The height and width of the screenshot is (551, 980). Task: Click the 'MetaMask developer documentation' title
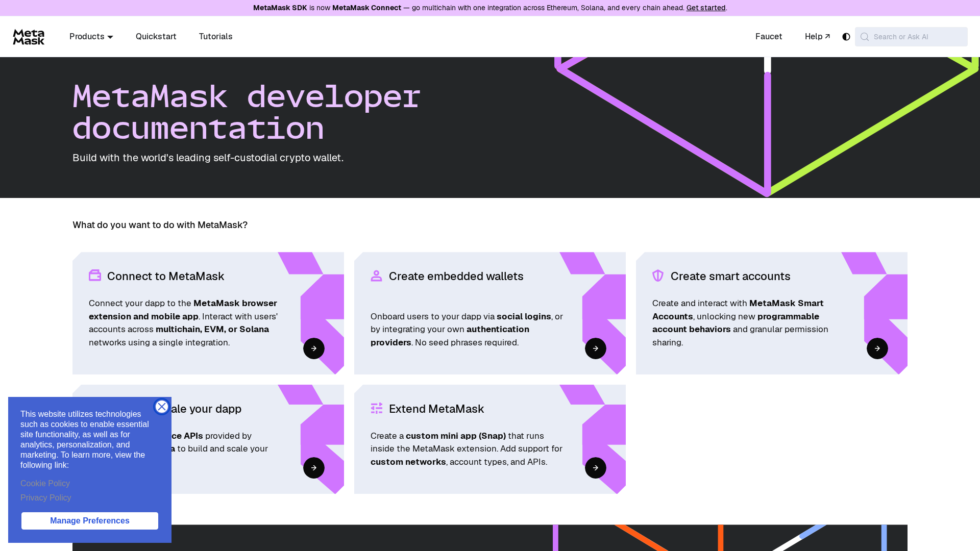(x=247, y=112)
